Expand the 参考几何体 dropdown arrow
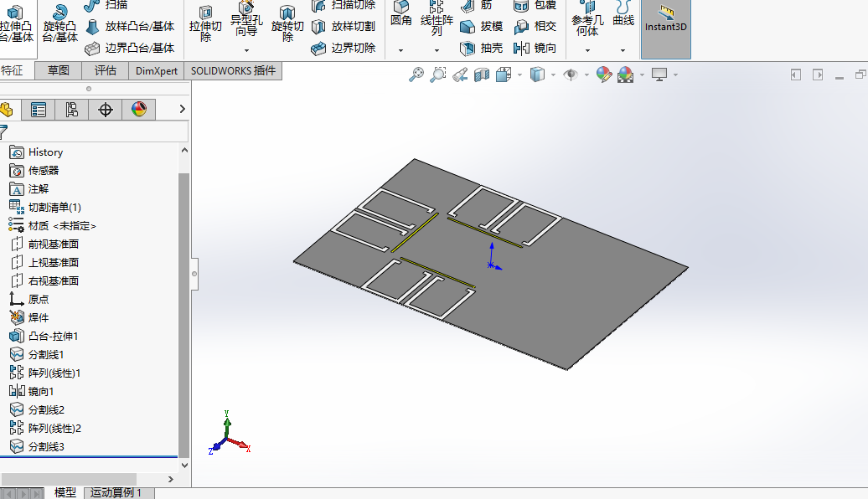The image size is (868, 499). point(587,50)
